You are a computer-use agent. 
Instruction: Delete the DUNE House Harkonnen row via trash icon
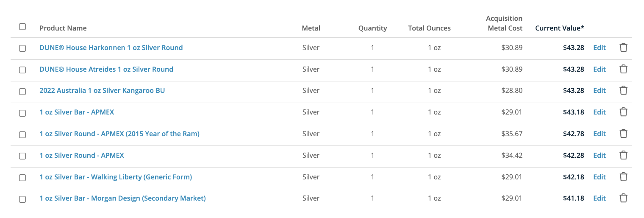tap(623, 48)
